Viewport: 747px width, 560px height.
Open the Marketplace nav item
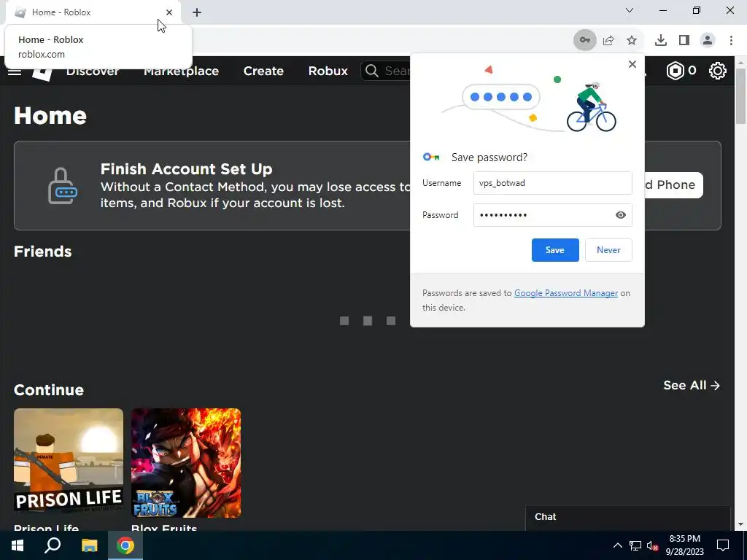pos(181,71)
